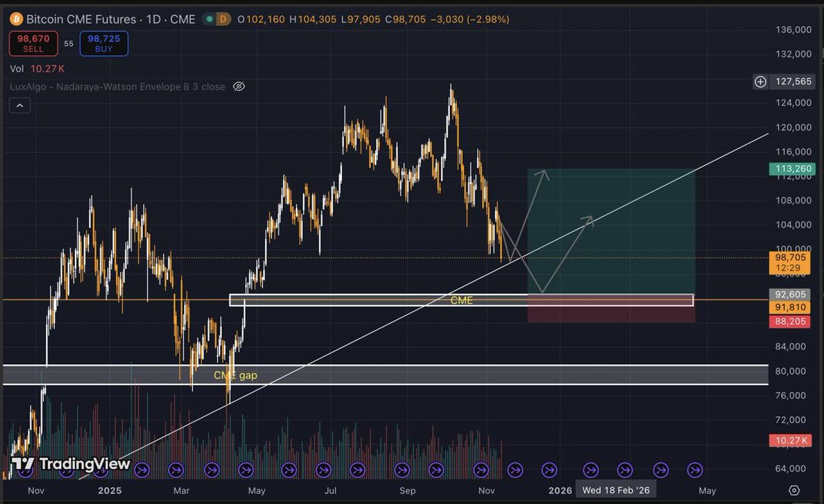Click the red 10.27K volume axis label
The width and height of the screenshot is (824, 504).
[791, 442]
